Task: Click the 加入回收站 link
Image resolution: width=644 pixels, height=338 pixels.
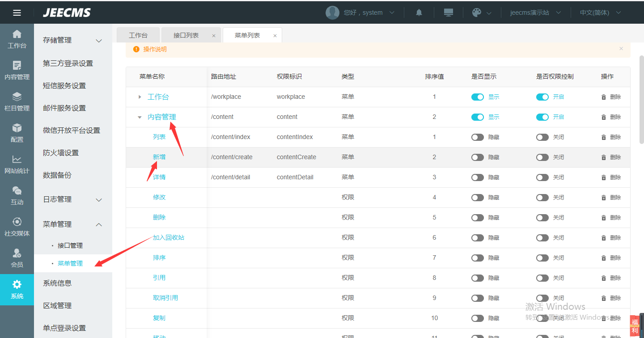Action: 169,237
